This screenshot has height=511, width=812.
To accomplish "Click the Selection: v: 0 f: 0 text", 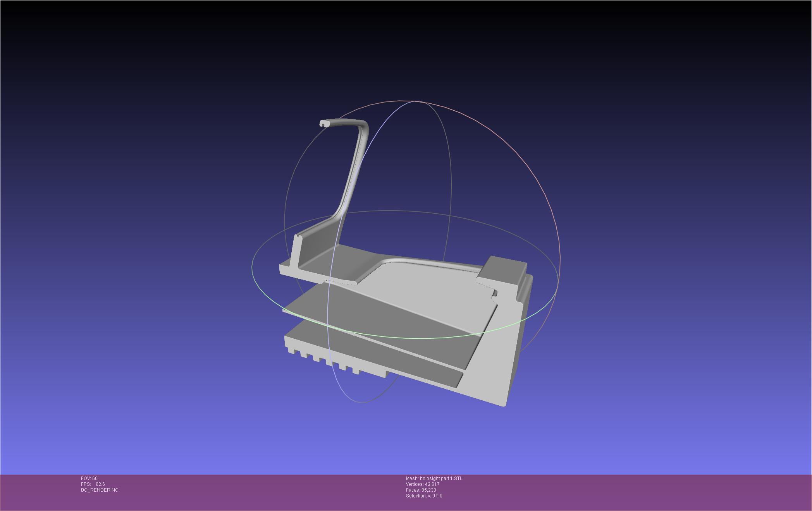I will [424, 496].
